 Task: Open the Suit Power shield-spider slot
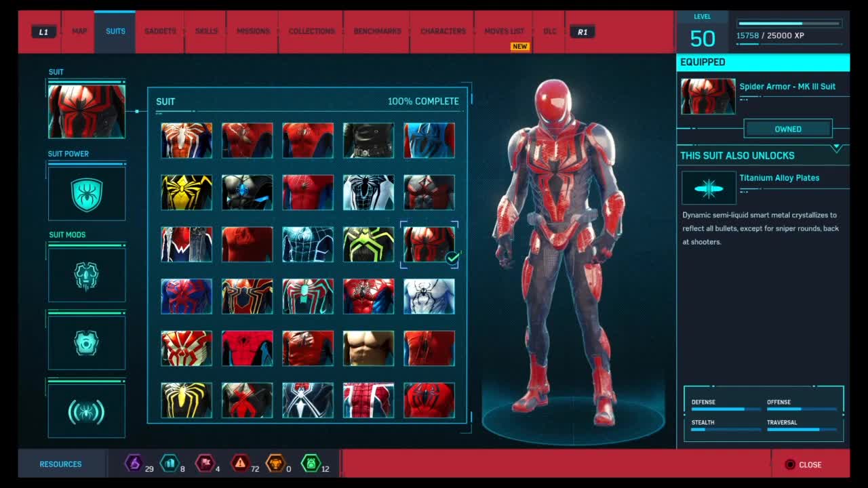tap(87, 194)
